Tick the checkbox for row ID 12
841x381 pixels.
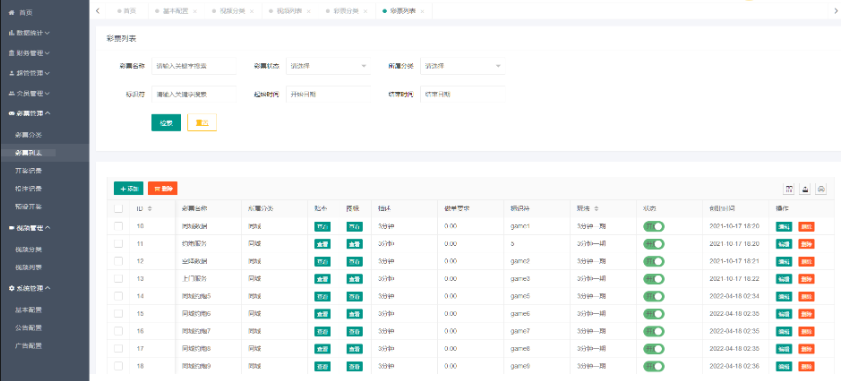click(x=119, y=261)
